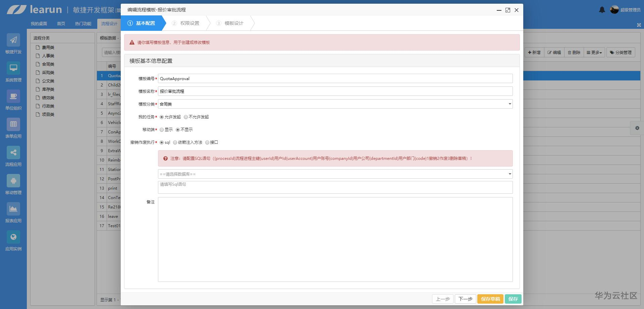
Task: Click the 模板名称 input field
Action: tap(335, 91)
